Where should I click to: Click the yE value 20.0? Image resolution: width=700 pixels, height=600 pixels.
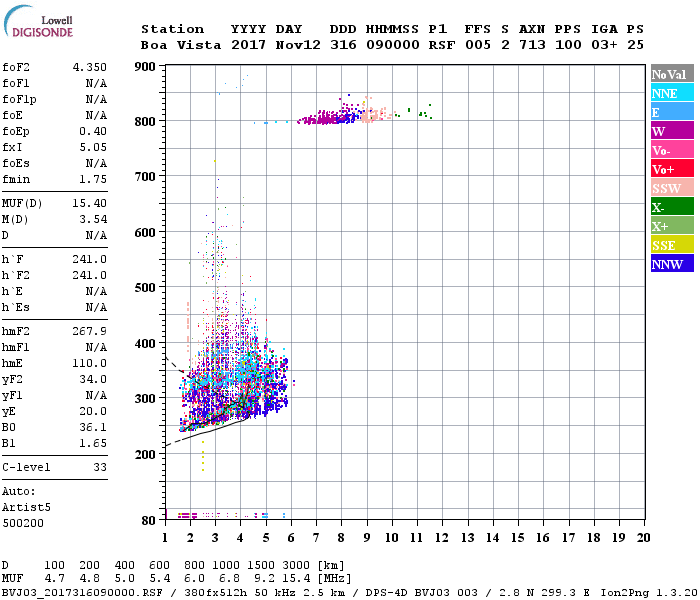coord(93,411)
